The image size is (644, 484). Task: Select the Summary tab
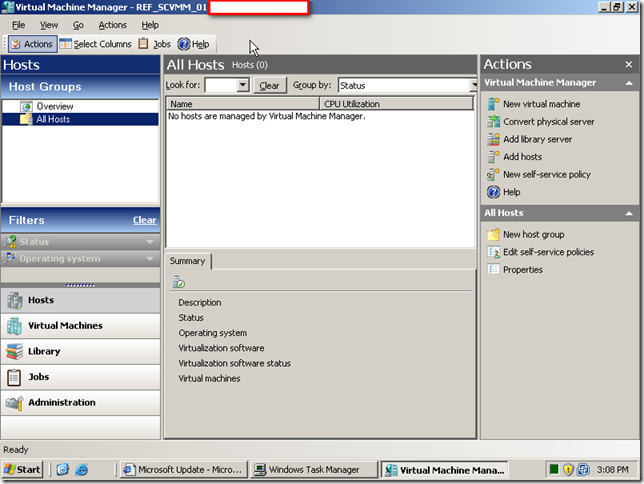187,261
